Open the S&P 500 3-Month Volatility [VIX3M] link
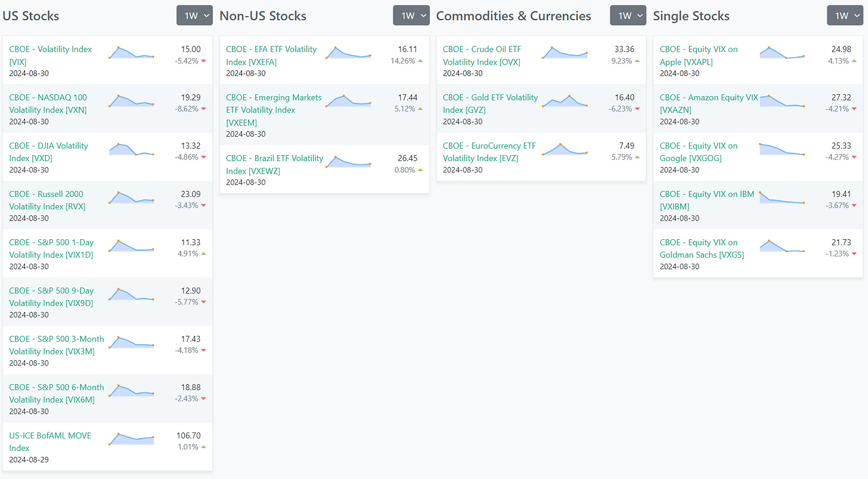This screenshot has width=868, height=479. pos(57,345)
